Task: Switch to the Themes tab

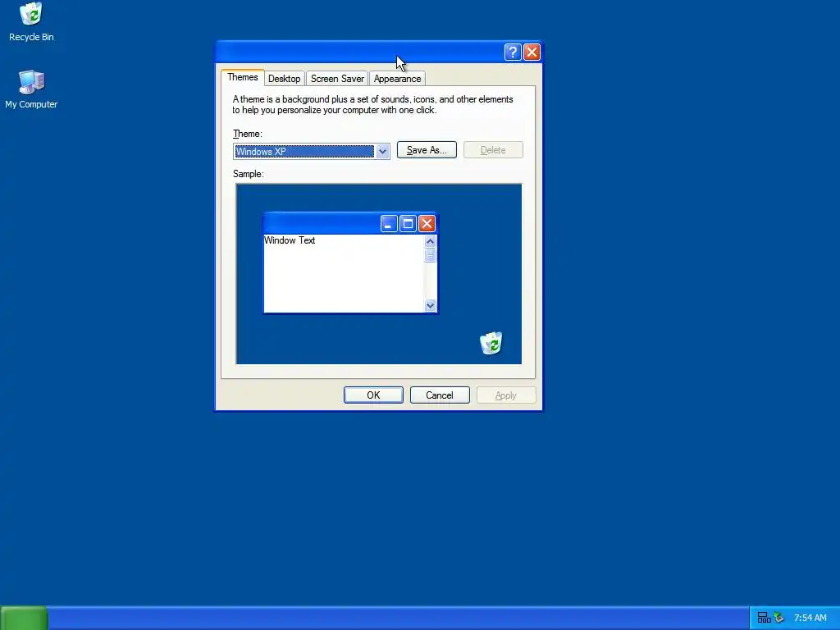Action: point(243,77)
